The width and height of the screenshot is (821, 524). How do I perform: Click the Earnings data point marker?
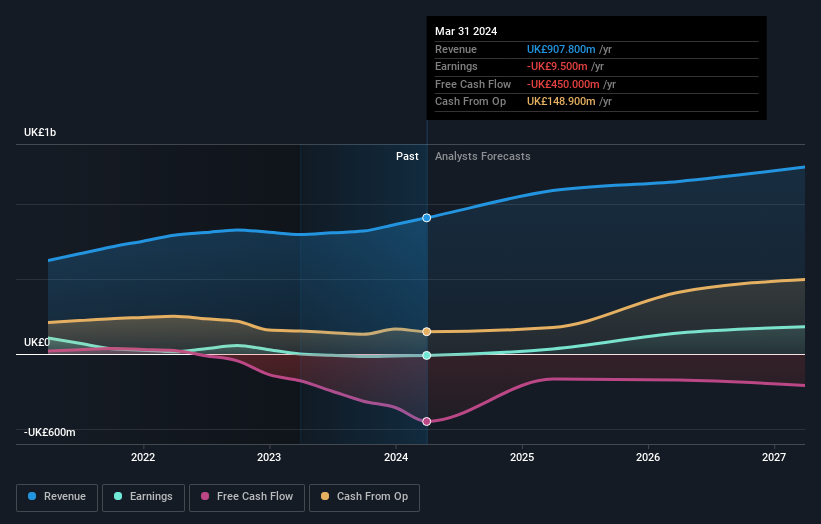point(427,355)
